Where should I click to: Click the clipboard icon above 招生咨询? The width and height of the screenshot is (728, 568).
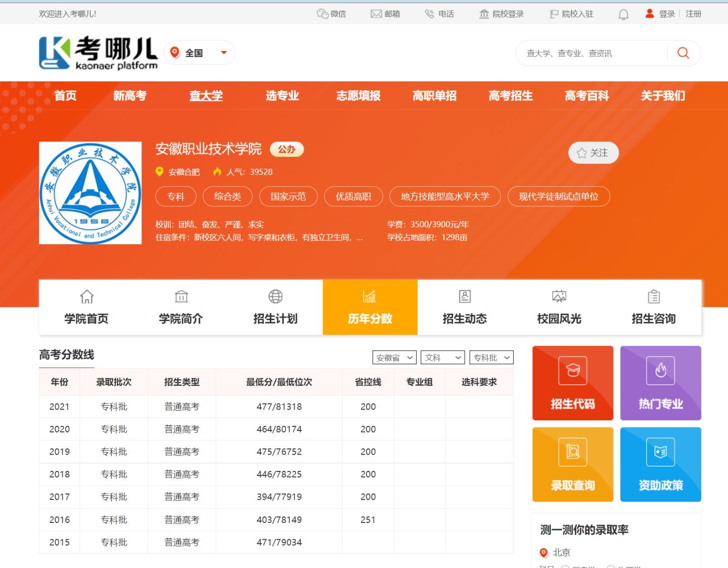click(x=654, y=296)
